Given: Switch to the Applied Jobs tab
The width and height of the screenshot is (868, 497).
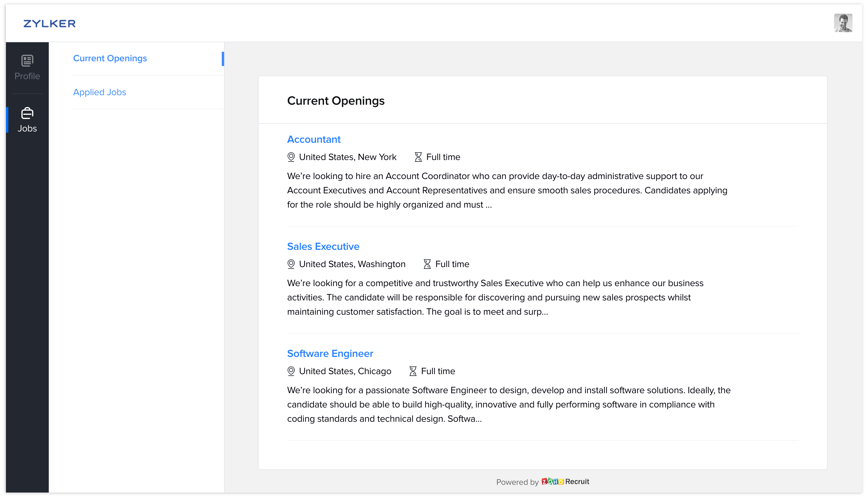Looking at the screenshot, I should (x=99, y=92).
